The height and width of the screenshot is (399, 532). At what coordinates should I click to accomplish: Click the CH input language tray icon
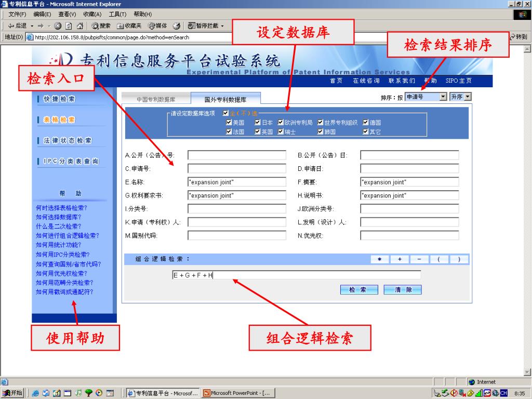503,393
